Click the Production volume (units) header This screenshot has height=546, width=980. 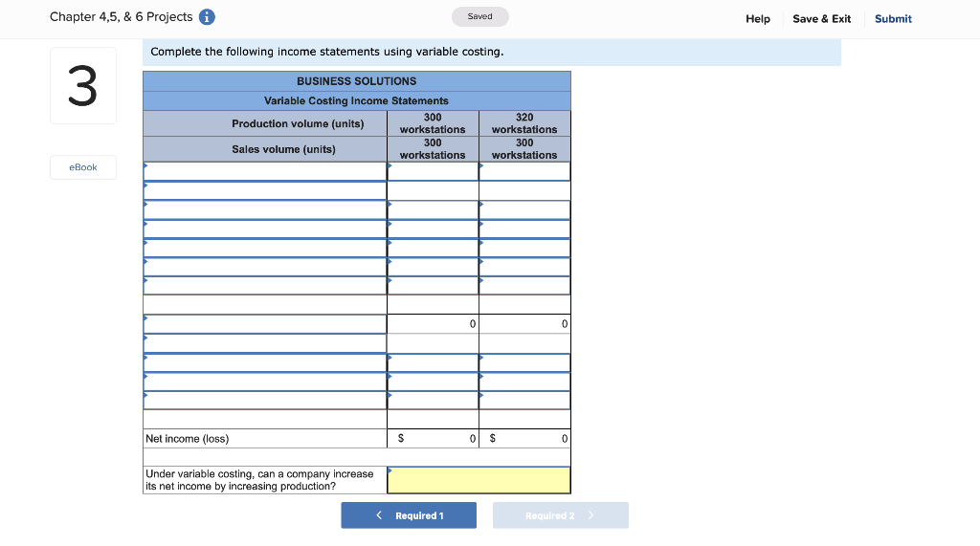(298, 123)
